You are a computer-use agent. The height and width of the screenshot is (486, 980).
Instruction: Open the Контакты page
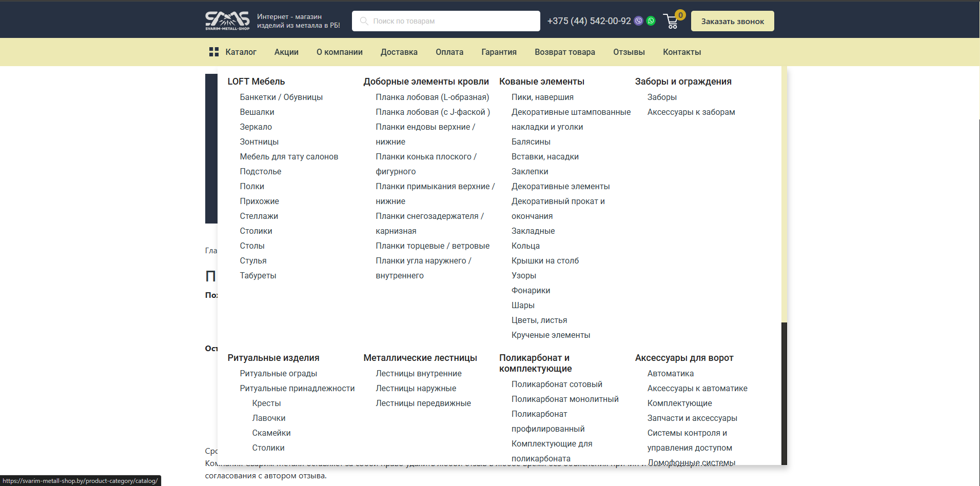point(682,52)
